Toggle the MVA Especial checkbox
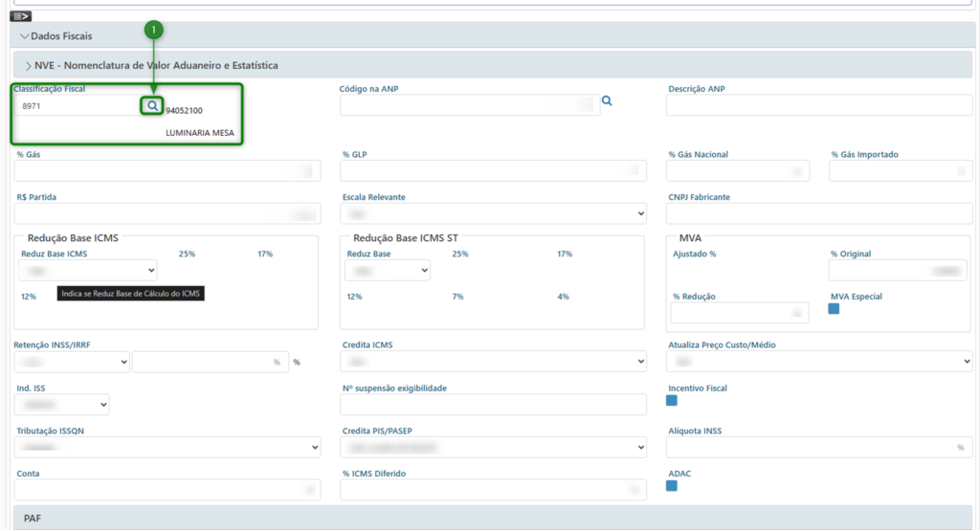The image size is (980, 530). 834,309
